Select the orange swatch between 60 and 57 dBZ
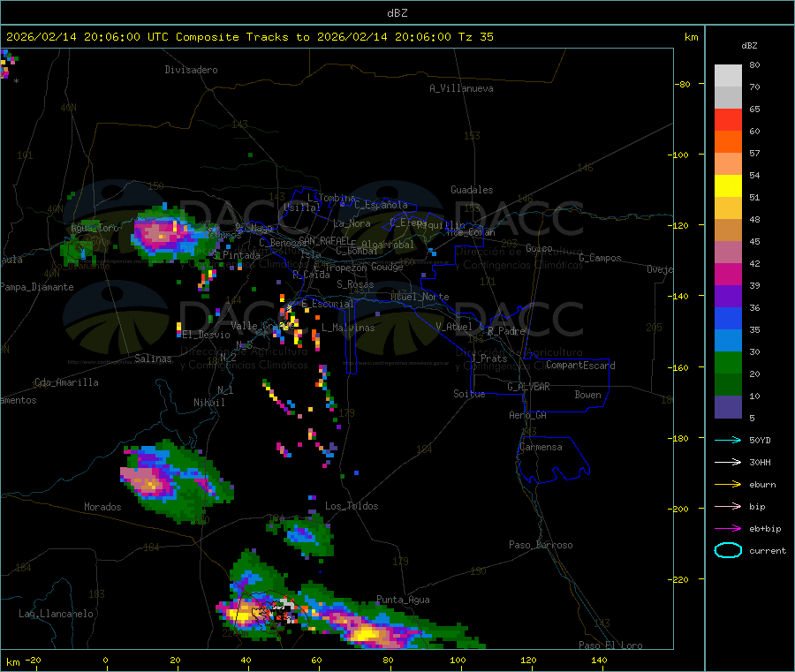 coord(728,142)
